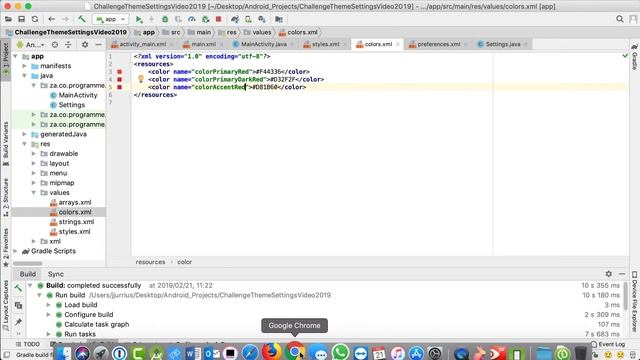Image resolution: width=640 pixels, height=360 pixels.
Task: Toggle the Project tool window side tab
Action: [x=6, y=60]
